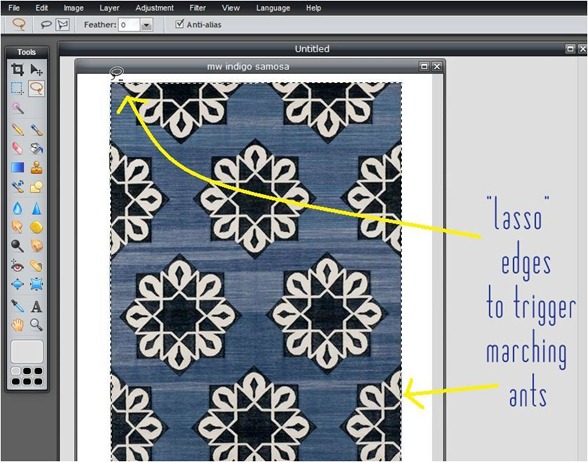Open the main color swatch picker
This screenshot has width=588, height=462.
(27, 351)
